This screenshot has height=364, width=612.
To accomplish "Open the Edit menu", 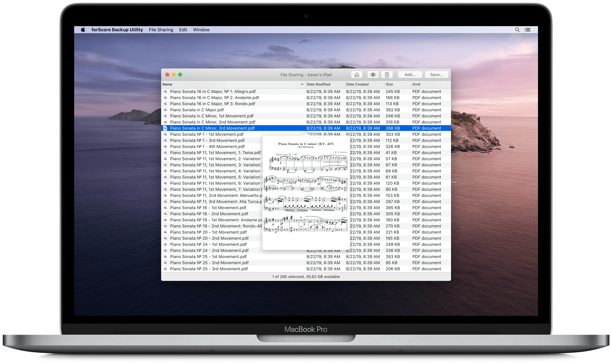I will point(183,30).
